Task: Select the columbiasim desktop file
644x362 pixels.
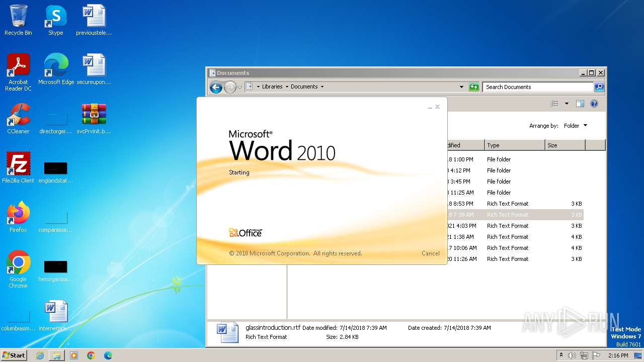Action: coord(18,320)
